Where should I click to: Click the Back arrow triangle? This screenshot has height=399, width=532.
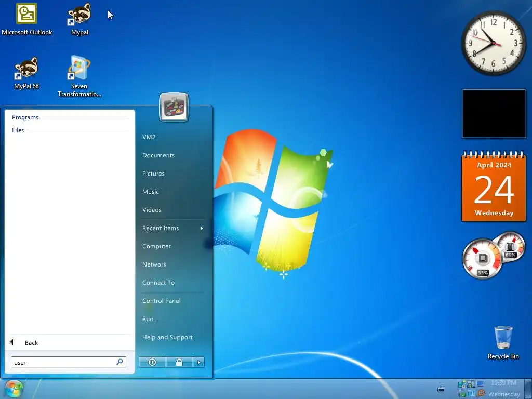pos(12,342)
